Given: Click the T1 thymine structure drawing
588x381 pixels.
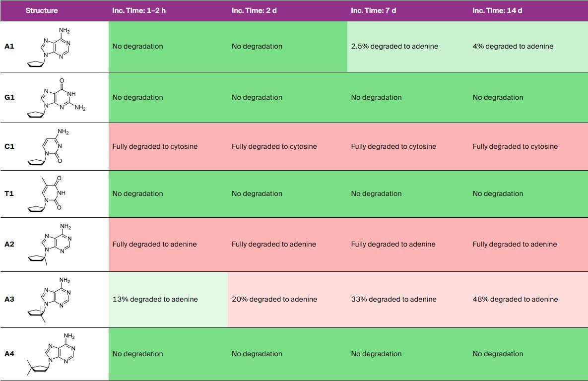Looking at the screenshot, I should point(49,194).
